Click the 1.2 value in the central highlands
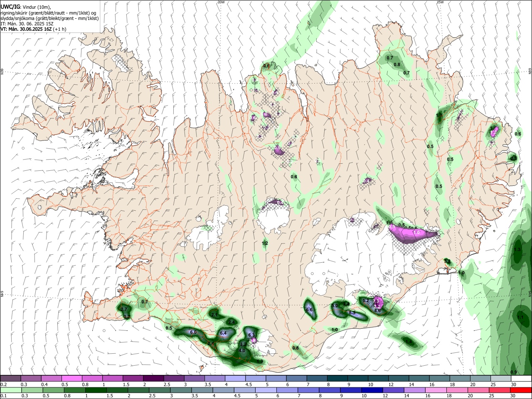The height and width of the screenshot is (399, 532). click(265, 243)
